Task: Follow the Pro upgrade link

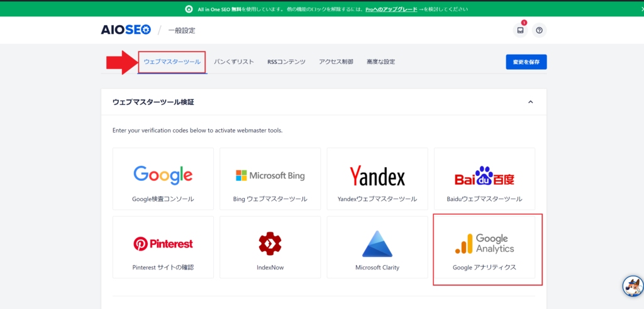Action: click(x=391, y=9)
